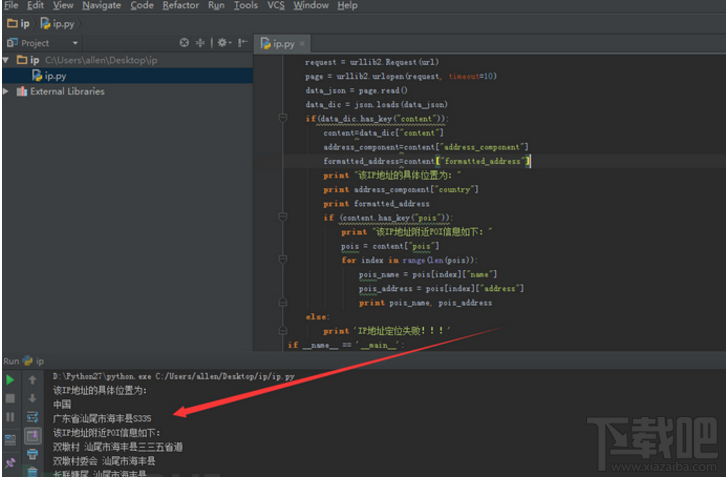This screenshot has width=726, height=477.
Task: Toggle scroll to end of console output
Action: pyautogui.click(x=32, y=436)
